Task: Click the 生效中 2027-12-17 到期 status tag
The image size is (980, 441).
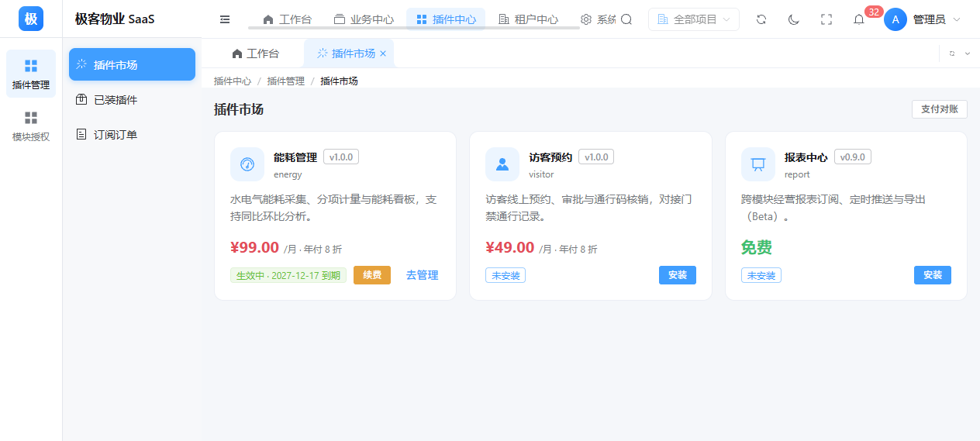Action: tap(288, 275)
